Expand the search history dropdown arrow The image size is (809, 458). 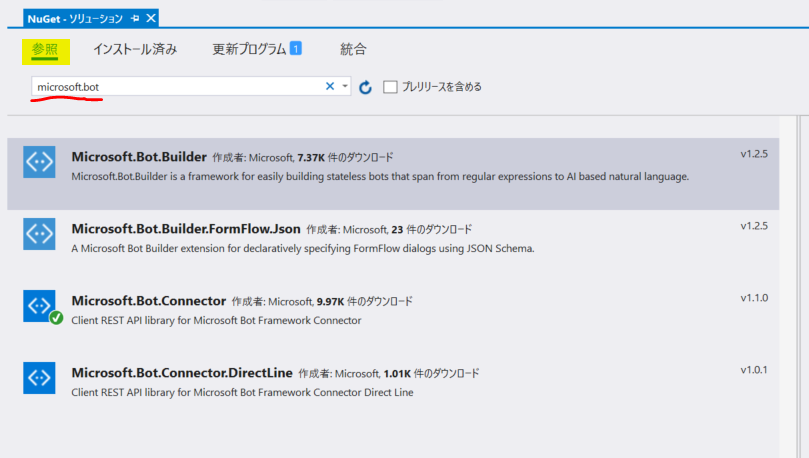[x=345, y=86]
